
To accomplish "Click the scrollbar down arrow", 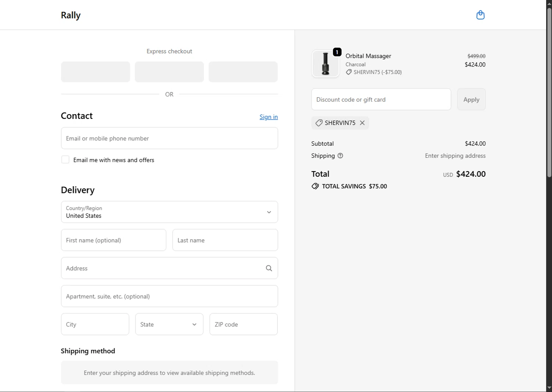I will click(x=549, y=388).
